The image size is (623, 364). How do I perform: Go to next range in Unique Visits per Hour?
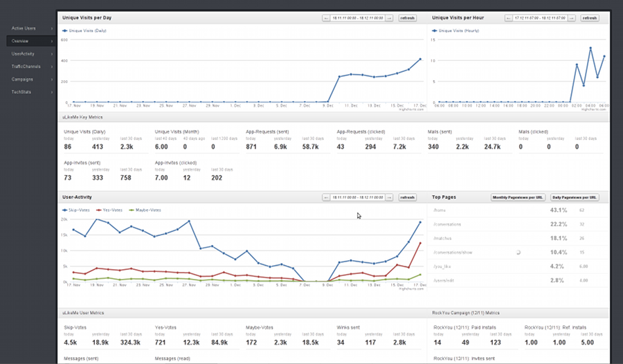click(x=572, y=18)
